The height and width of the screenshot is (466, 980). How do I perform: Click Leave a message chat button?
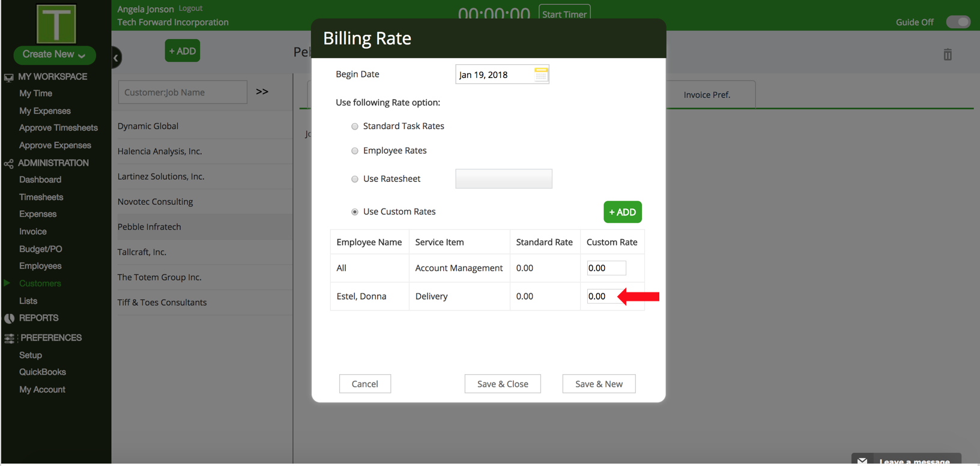tap(906, 459)
